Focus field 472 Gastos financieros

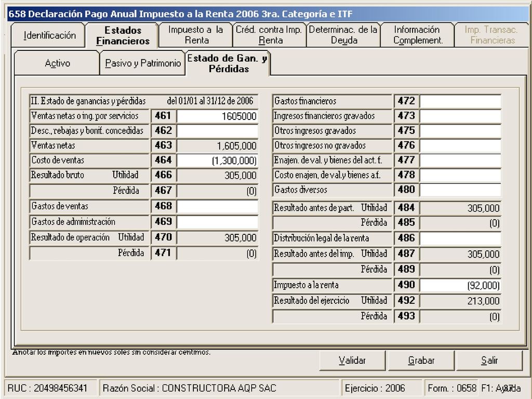pos(460,101)
